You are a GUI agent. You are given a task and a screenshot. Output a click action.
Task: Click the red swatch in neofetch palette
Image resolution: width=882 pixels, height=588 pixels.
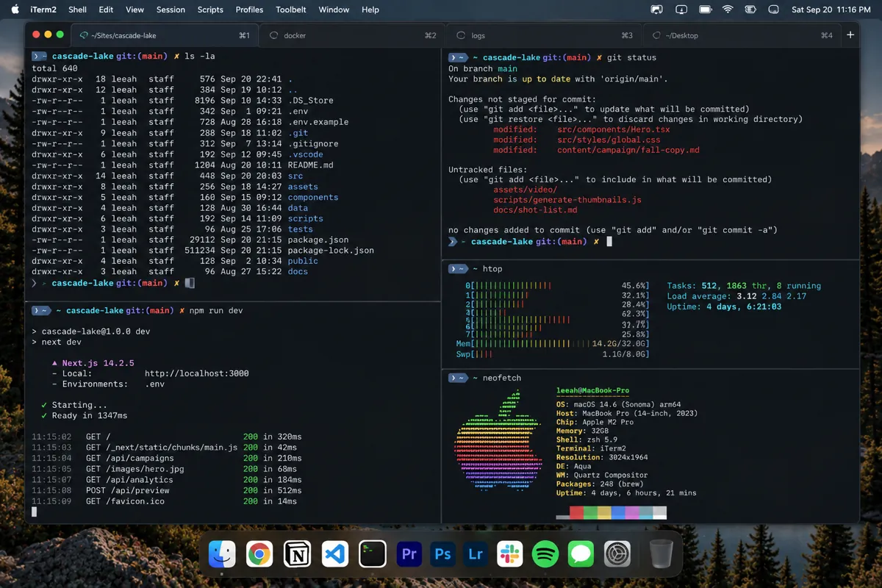(x=577, y=512)
